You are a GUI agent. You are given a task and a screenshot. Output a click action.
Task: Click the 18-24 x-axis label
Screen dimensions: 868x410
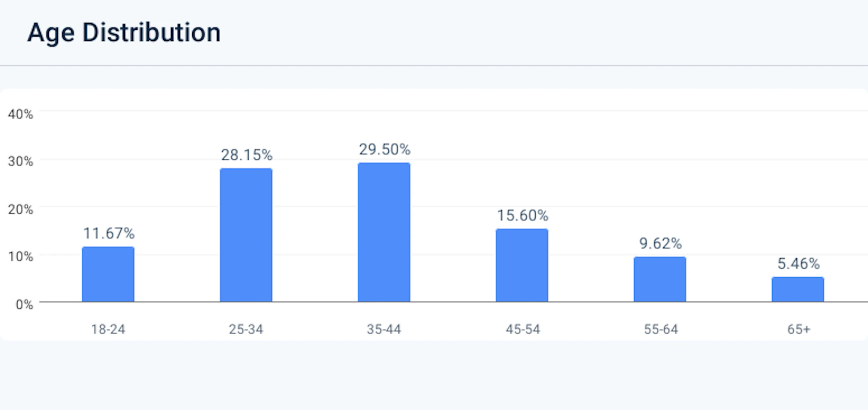[x=108, y=329]
